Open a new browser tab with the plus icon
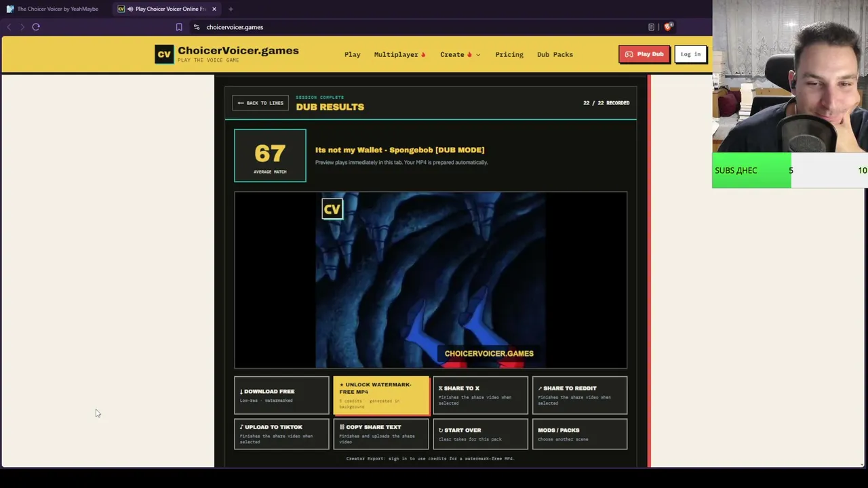Viewport: 868px width, 488px height. (x=231, y=9)
